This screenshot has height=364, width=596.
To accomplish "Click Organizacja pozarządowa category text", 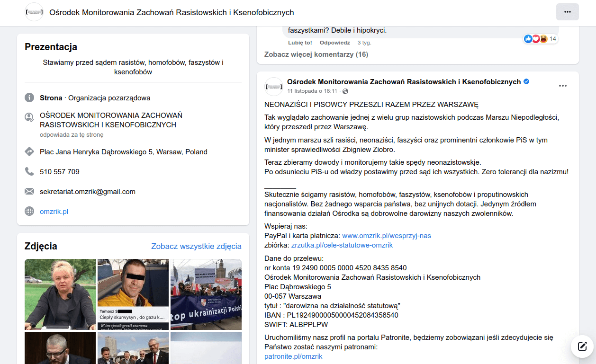I will tap(109, 98).
